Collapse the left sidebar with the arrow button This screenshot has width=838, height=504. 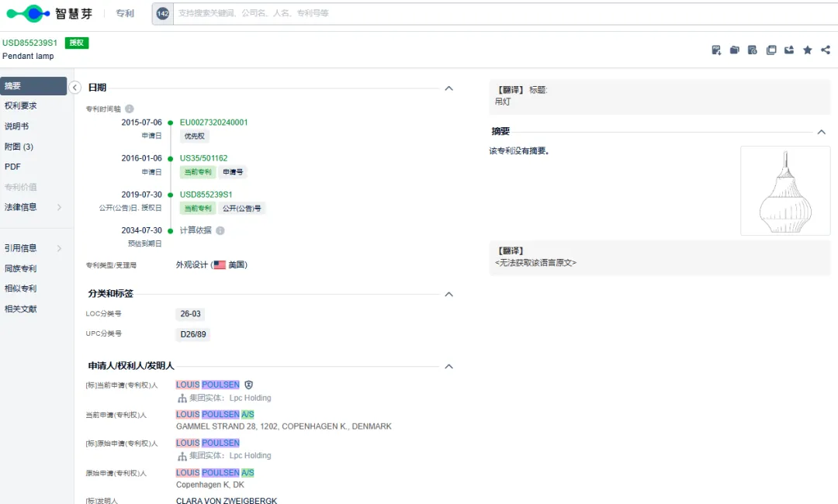(74, 88)
